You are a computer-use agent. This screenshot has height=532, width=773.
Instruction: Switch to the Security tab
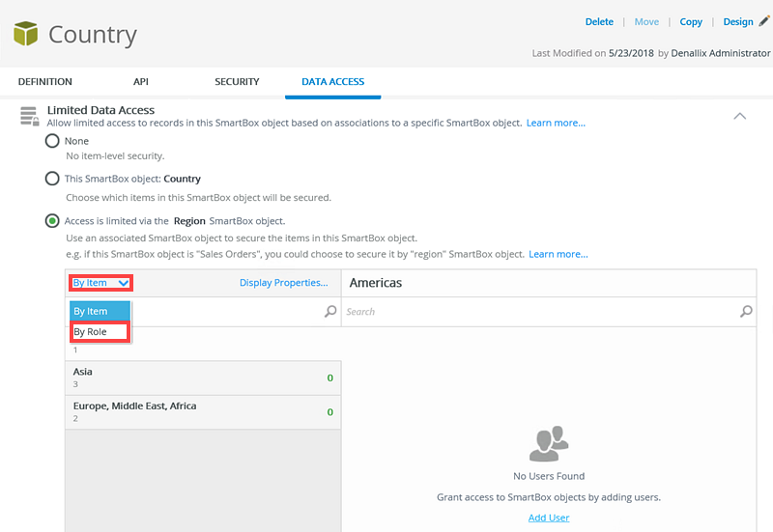[237, 82]
